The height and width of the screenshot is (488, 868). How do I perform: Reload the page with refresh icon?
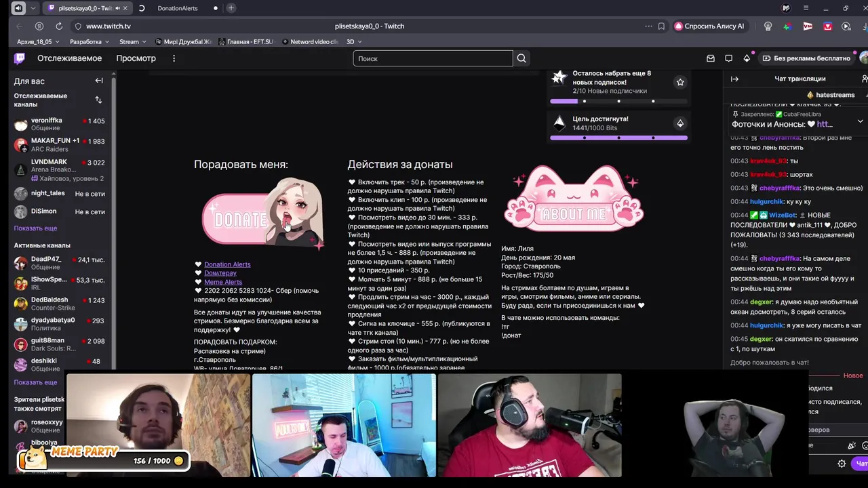59,26
